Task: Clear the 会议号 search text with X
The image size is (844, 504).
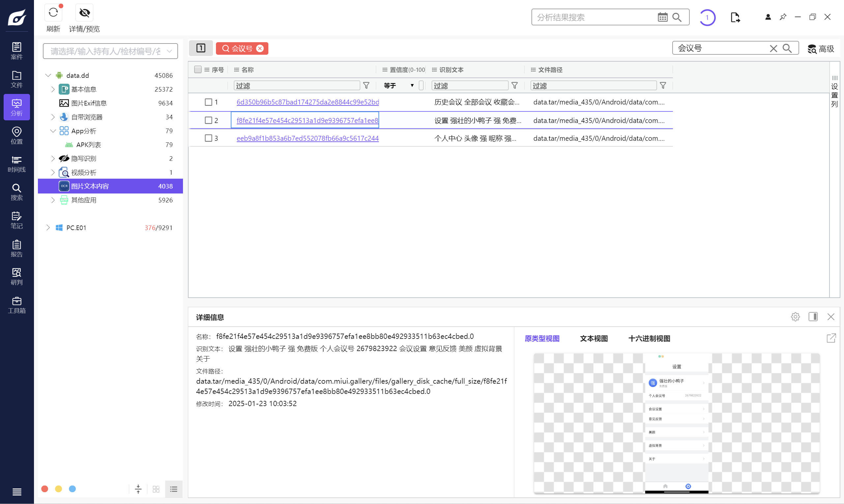Action: (x=773, y=48)
